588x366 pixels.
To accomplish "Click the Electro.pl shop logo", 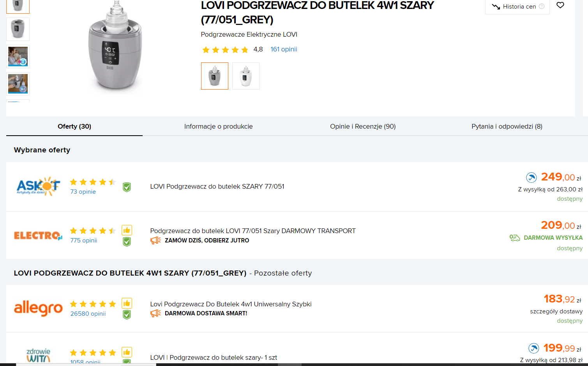I will tap(38, 235).
